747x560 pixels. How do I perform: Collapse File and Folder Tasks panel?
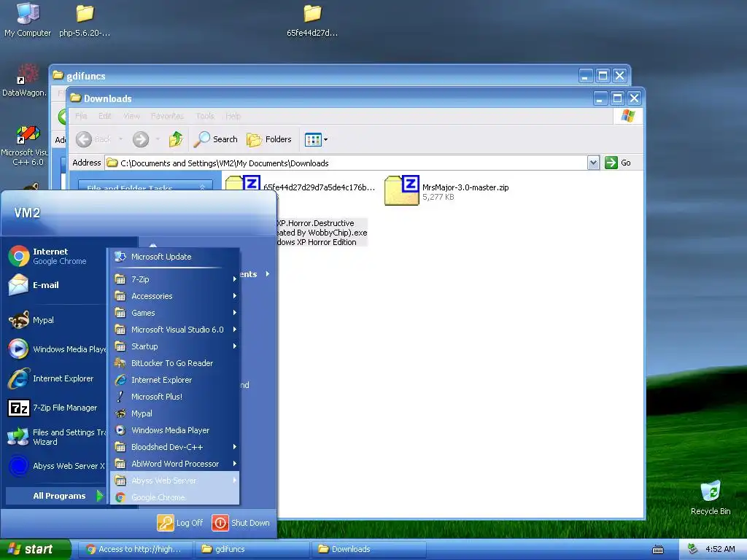point(202,187)
